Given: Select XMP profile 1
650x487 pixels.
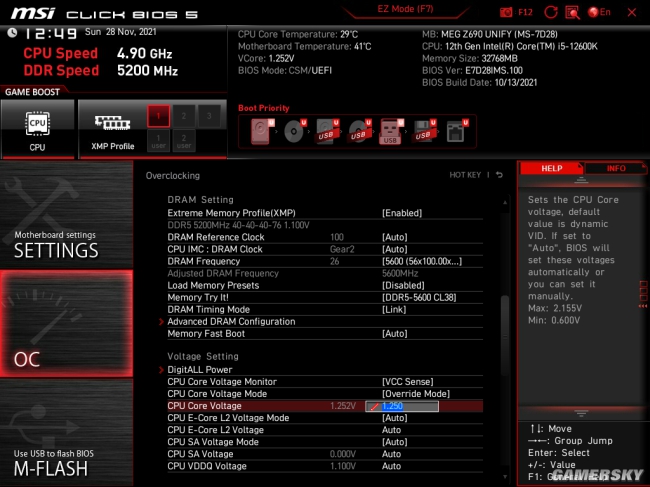Looking at the screenshot, I should (158, 116).
